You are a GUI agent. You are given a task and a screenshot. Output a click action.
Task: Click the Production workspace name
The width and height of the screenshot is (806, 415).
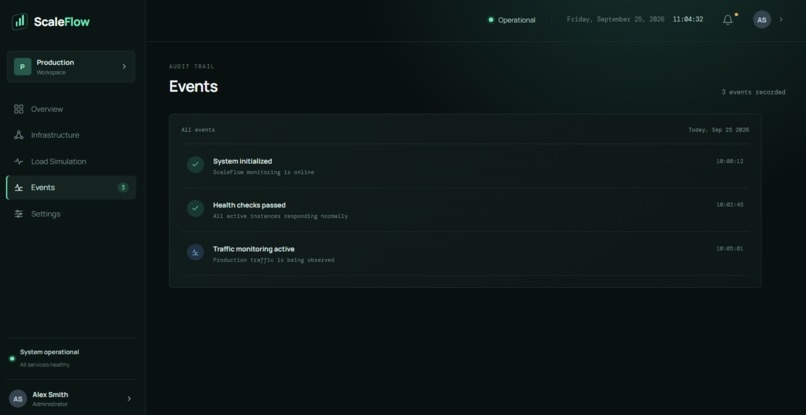tap(55, 62)
